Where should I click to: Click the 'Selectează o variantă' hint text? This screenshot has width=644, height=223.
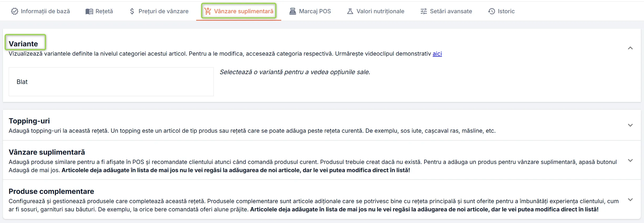tap(295, 72)
